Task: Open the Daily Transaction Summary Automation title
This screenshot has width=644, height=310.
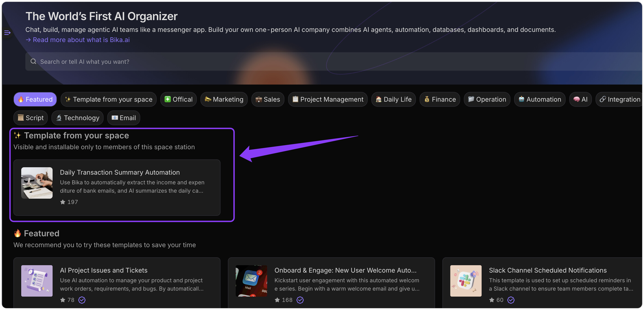Action: click(x=120, y=172)
